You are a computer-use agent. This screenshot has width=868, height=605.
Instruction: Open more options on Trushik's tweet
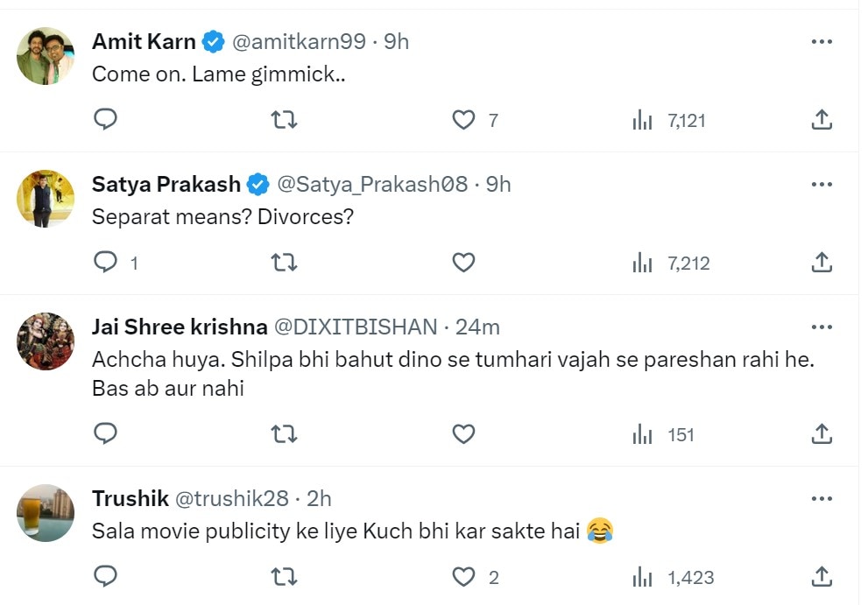pos(822,499)
